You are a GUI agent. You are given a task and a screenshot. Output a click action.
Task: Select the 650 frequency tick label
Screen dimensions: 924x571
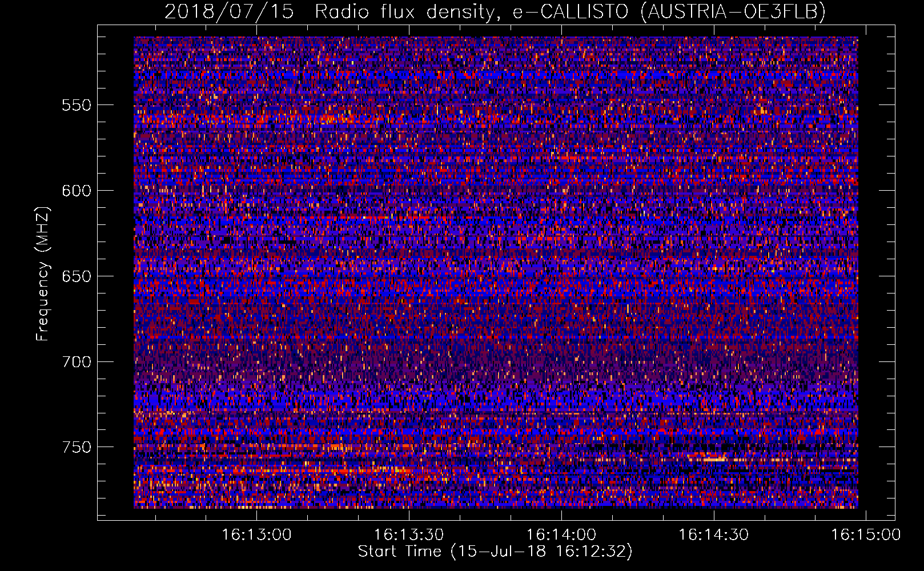[x=77, y=276]
